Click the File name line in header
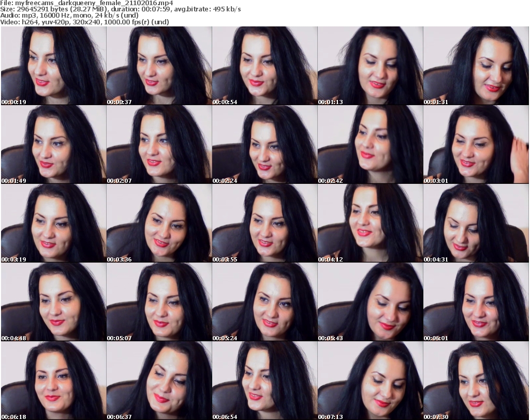This screenshot has height=420, width=530. pyautogui.click(x=86, y=3)
